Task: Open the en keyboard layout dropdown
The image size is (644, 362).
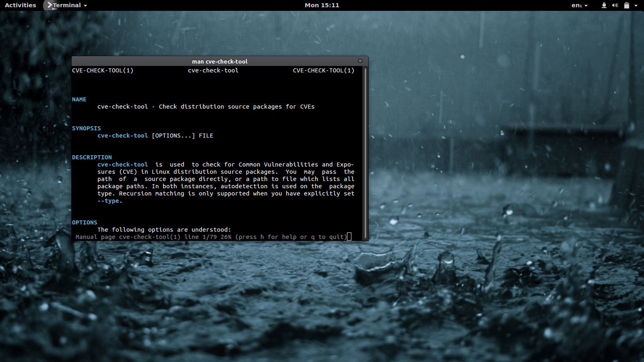Action: (579, 5)
